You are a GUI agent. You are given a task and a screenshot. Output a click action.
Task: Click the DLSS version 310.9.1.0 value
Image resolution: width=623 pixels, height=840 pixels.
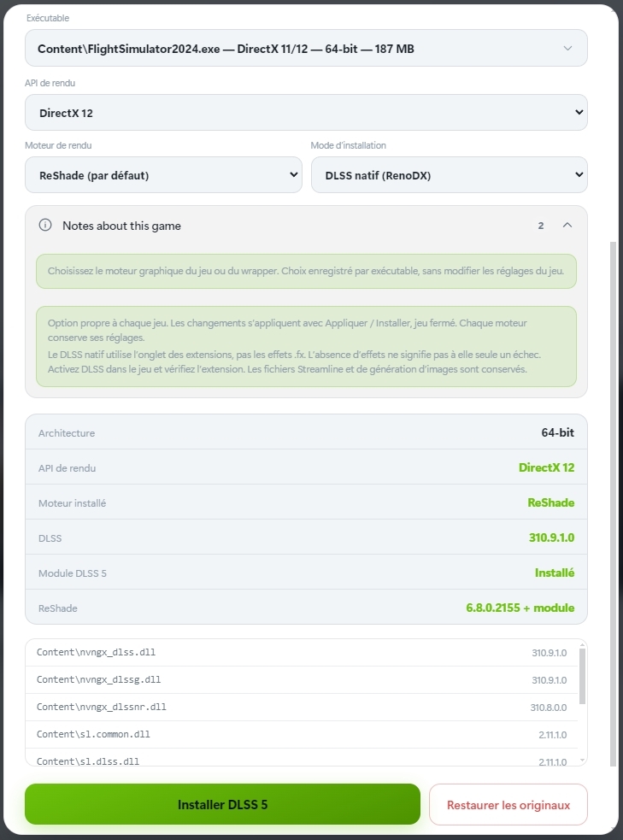point(551,537)
